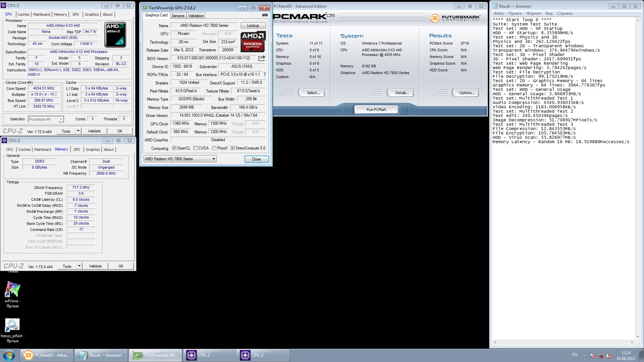The image size is (644, 362).
Task: Click the Close button in GPU-Z
Action: (x=256, y=159)
